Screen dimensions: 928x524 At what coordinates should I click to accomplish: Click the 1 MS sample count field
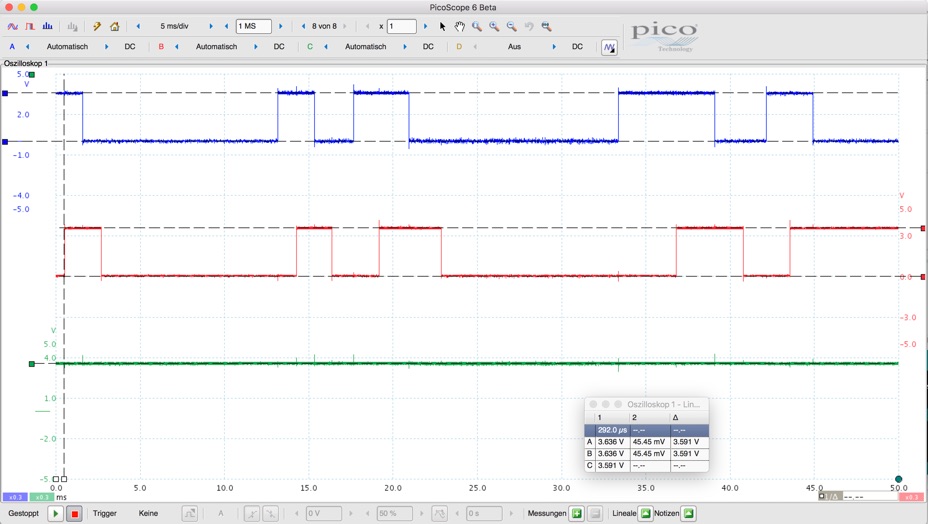[x=253, y=26]
